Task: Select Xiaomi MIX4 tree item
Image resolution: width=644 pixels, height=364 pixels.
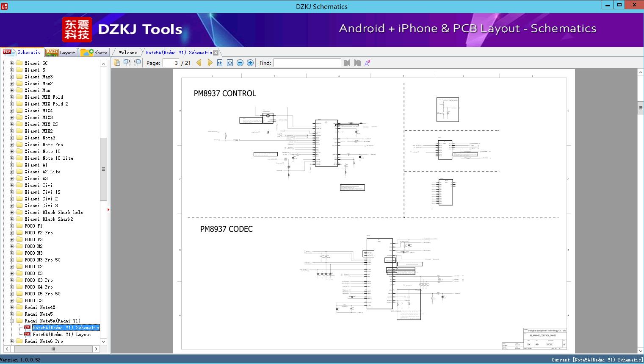Action: [x=39, y=111]
